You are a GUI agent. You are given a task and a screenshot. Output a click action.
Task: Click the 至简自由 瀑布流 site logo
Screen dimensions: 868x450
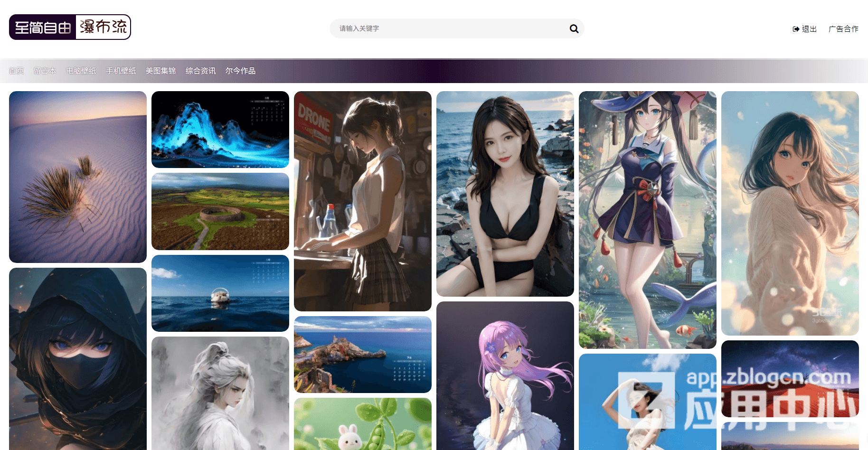click(x=70, y=27)
